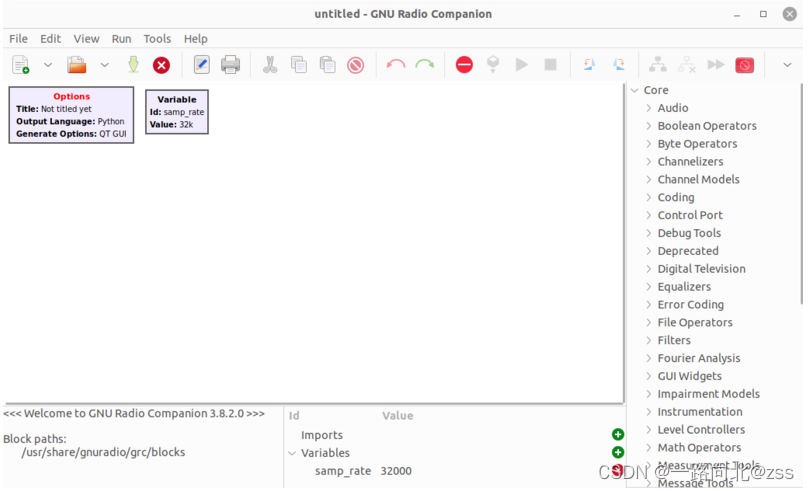Expand the Level Controllers category
Image resolution: width=809 pixels, height=491 pixels.
tap(649, 430)
